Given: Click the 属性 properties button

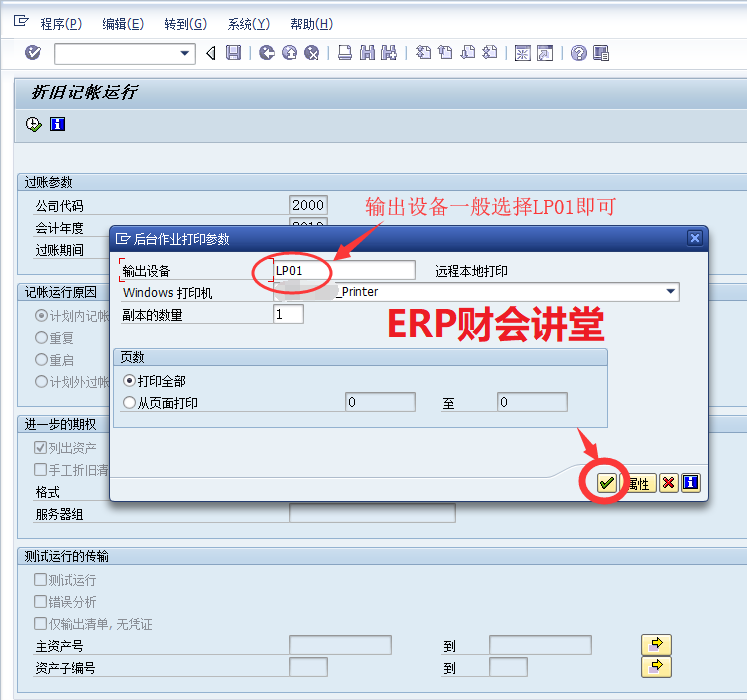Looking at the screenshot, I should [638, 484].
